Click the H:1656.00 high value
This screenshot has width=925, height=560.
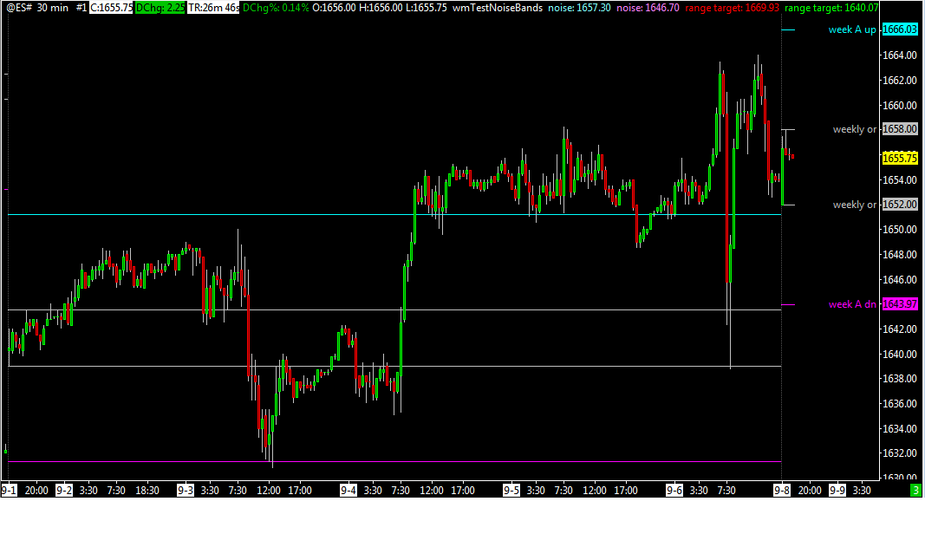coord(381,8)
